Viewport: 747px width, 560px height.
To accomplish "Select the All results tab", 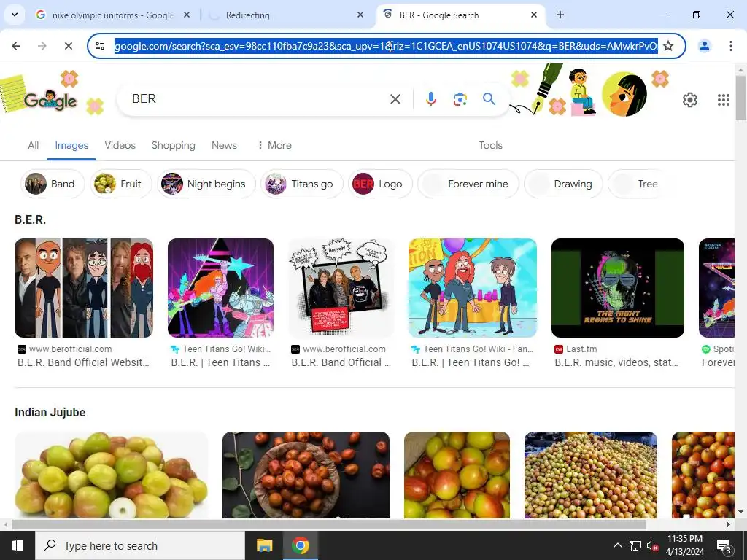I will click(33, 145).
